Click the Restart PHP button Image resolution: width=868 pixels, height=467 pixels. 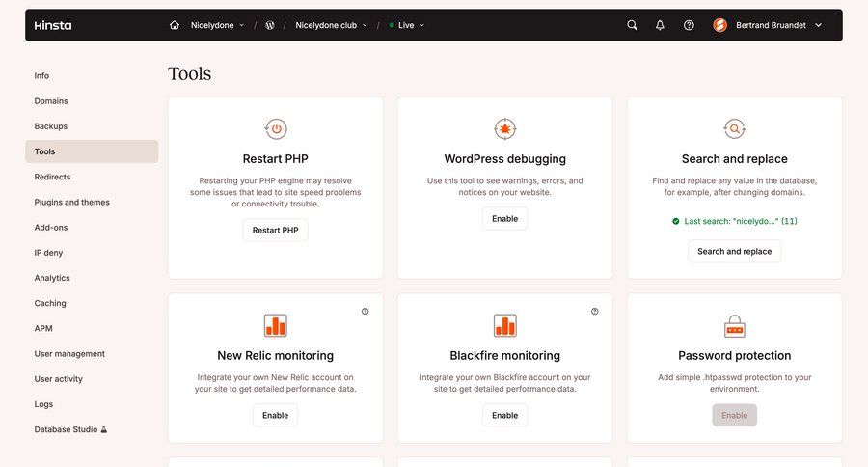point(276,230)
